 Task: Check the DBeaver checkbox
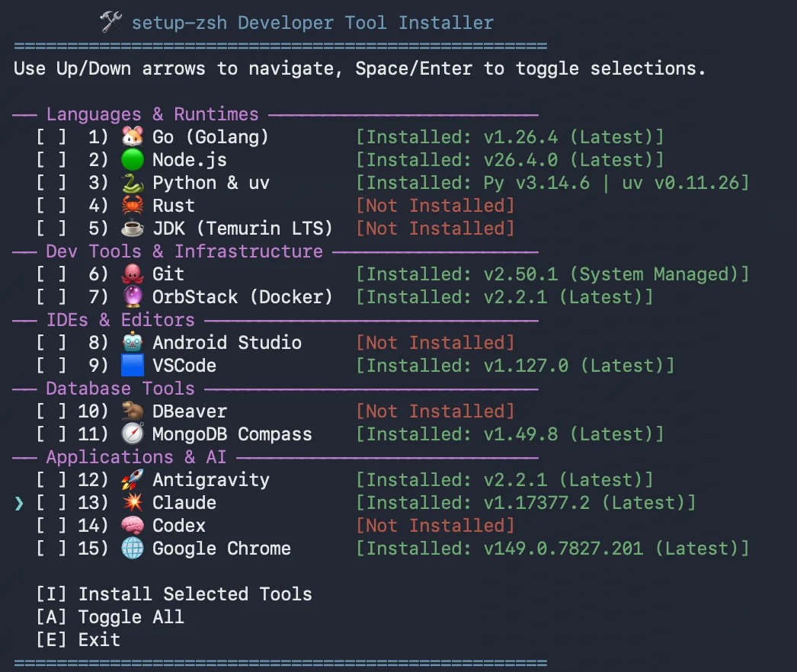click(51, 411)
